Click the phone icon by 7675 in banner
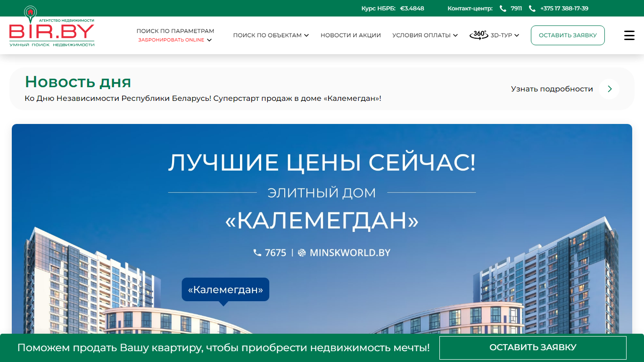 (x=257, y=253)
